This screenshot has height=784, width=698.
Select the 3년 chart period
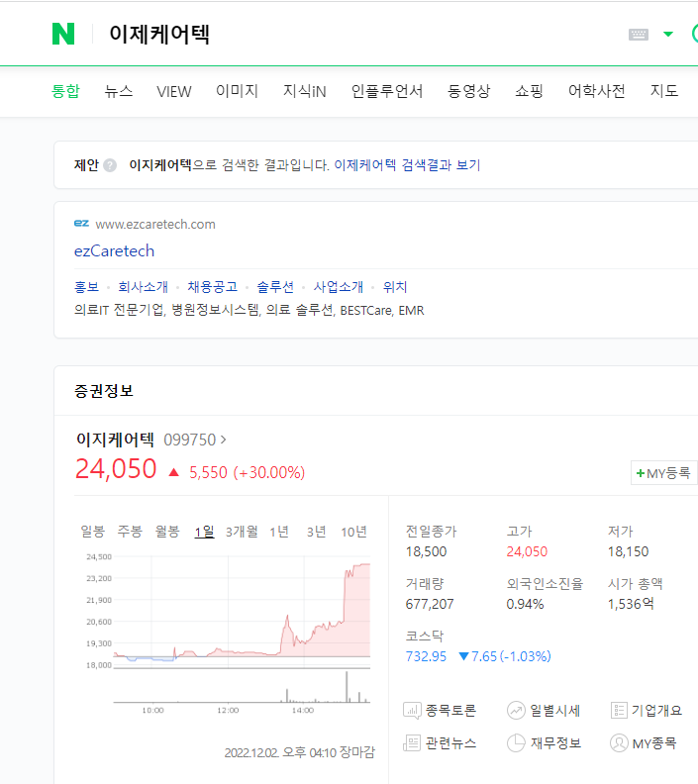[316, 532]
